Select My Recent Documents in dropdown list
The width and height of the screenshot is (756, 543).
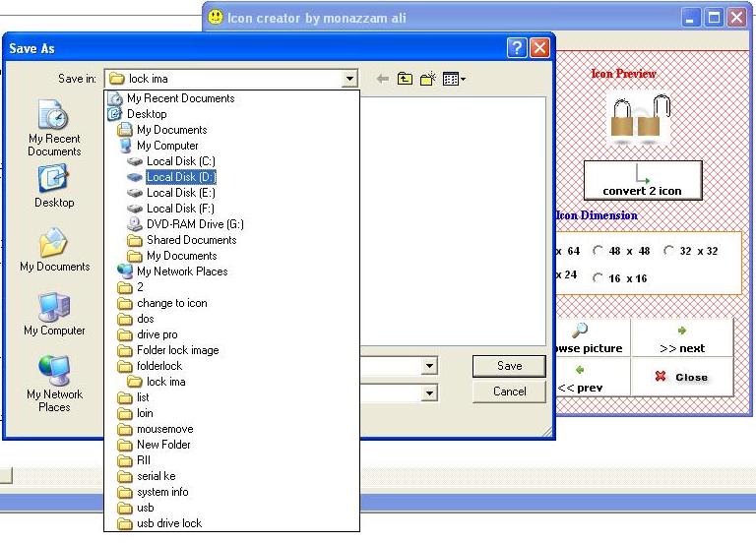pos(232,98)
